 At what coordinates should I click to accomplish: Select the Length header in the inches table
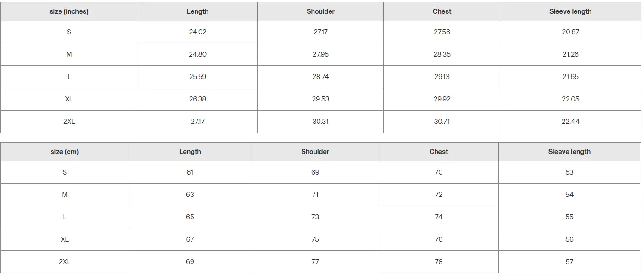pos(197,11)
